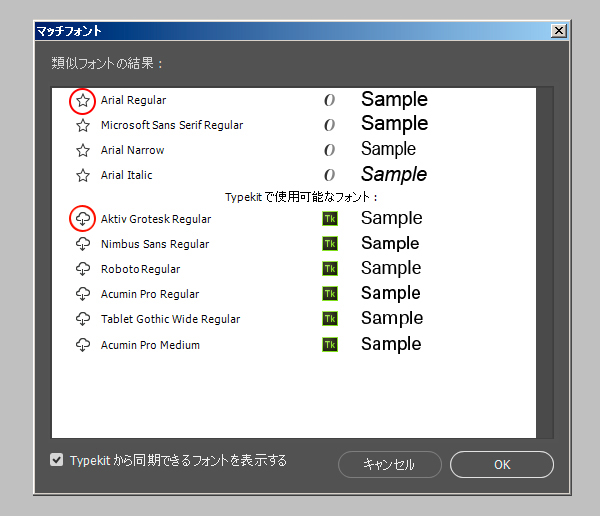Mark Arial Narrow as favorite
Image resolution: width=600 pixels, height=516 pixels.
(x=83, y=150)
